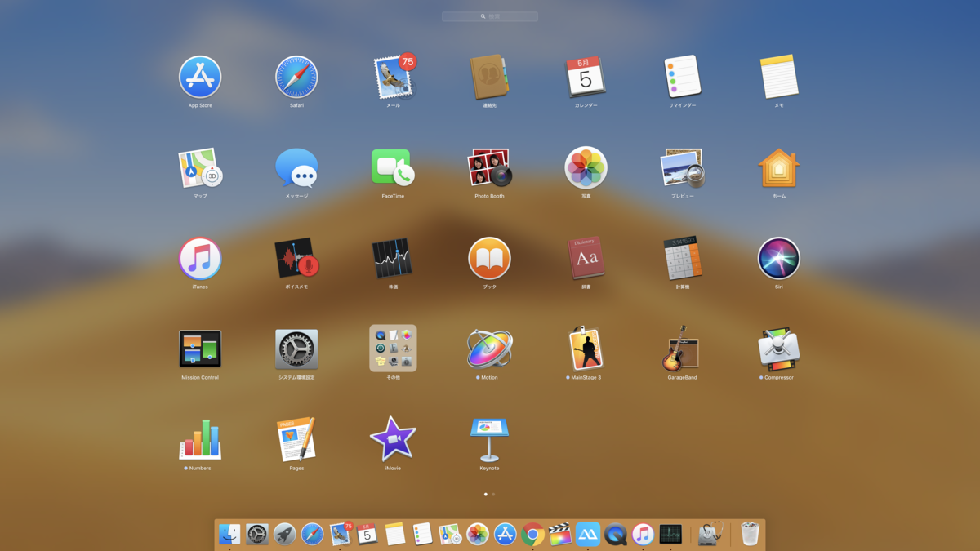Launch the Motion app
Viewport: 980px width, 551px height.
pyautogui.click(x=489, y=349)
